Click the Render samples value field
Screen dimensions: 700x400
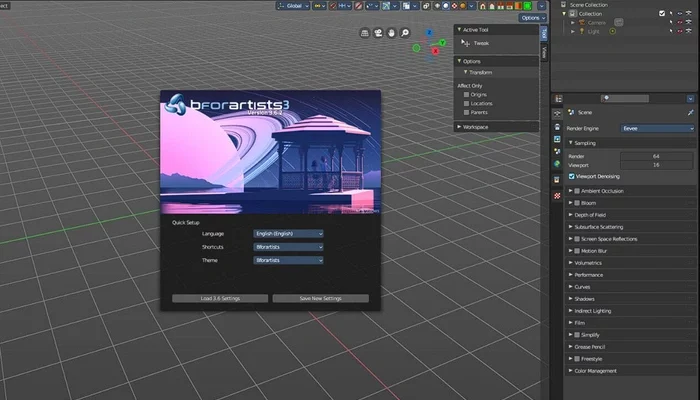click(656, 156)
